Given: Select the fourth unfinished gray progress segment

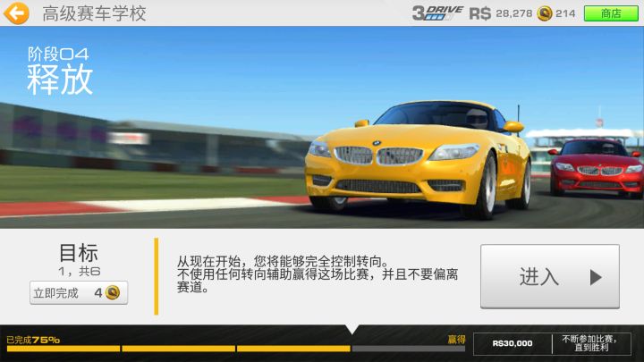Looking at the screenshot, I should click(x=408, y=349).
